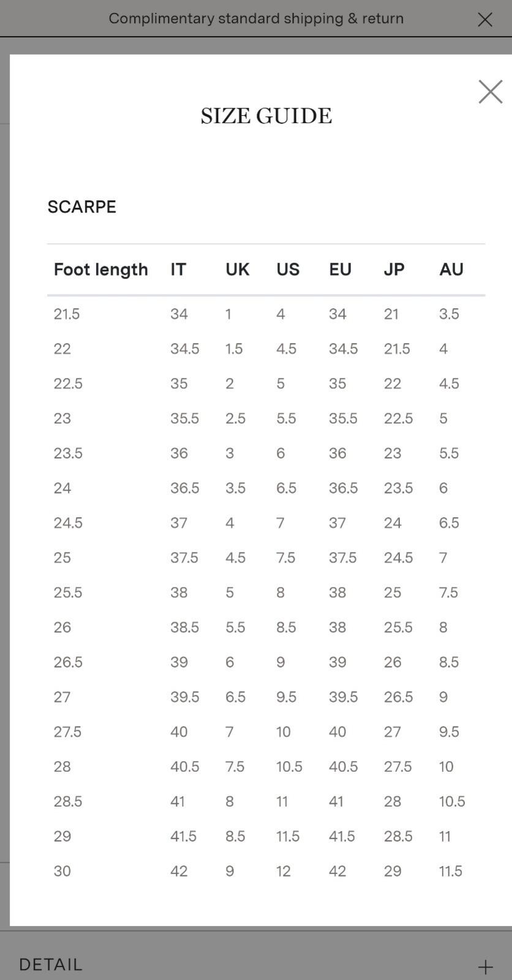Click JP size 28.5 cell
This screenshot has height=980, width=512.
tap(398, 836)
